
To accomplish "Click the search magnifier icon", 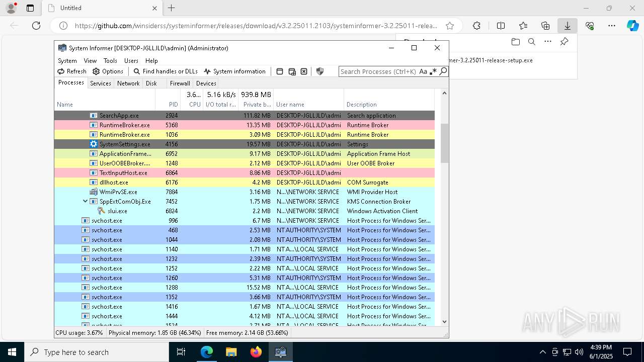I will click(443, 71).
